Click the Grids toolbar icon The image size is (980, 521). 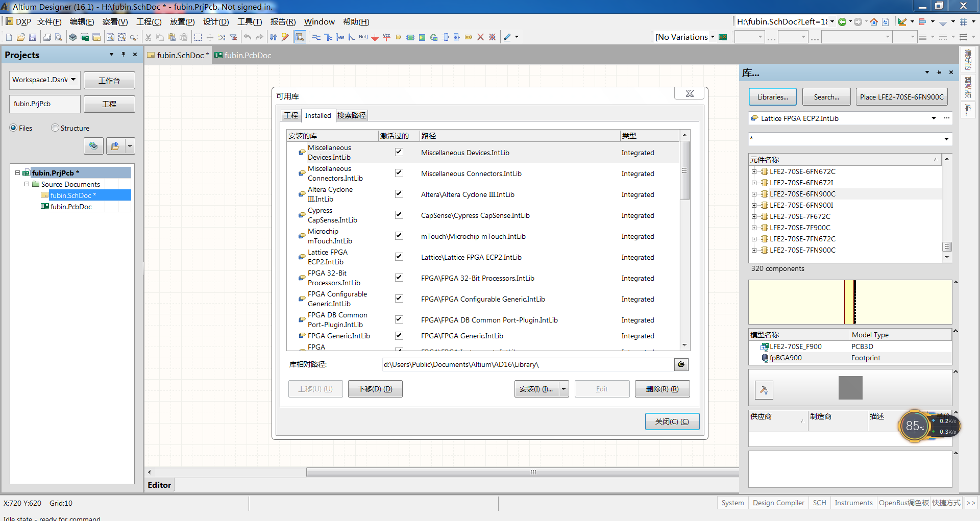(x=964, y=22)
